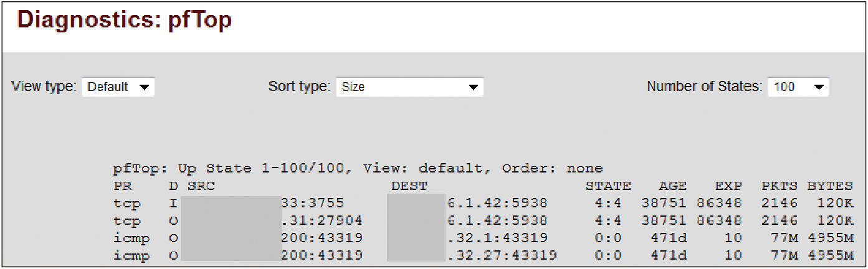Screen dimensions: 868x269
Task: Click tcp protocol in the I direction row
Action: pos(127,203)
